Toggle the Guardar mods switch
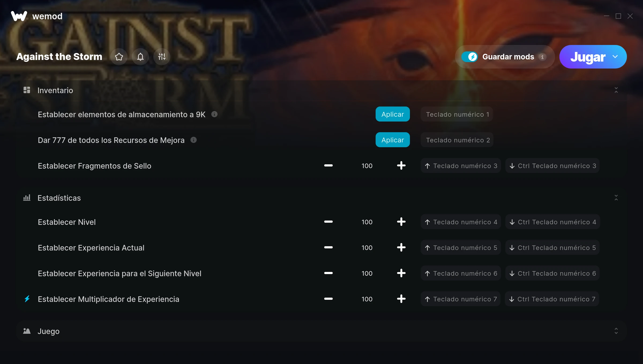 point(469,57)
